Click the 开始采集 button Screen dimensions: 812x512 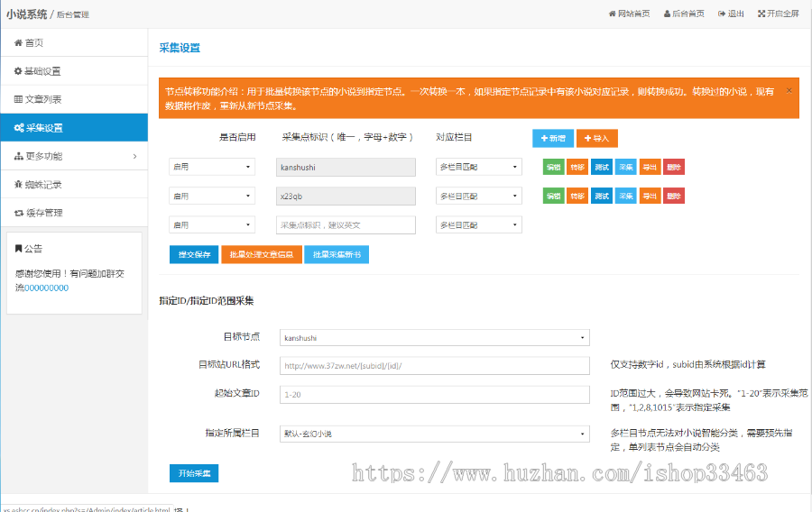coord(194,473)
